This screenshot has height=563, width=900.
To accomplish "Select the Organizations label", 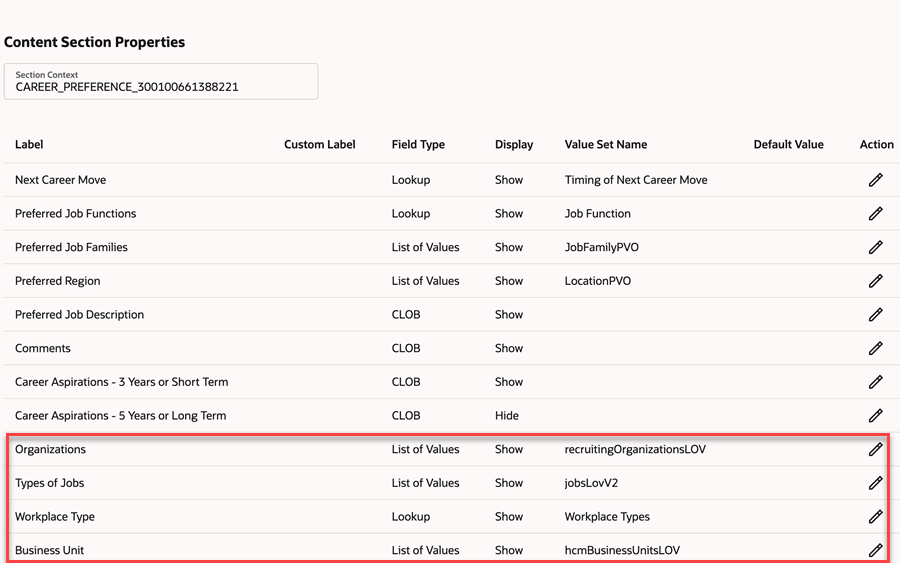I will pos(51,449).
